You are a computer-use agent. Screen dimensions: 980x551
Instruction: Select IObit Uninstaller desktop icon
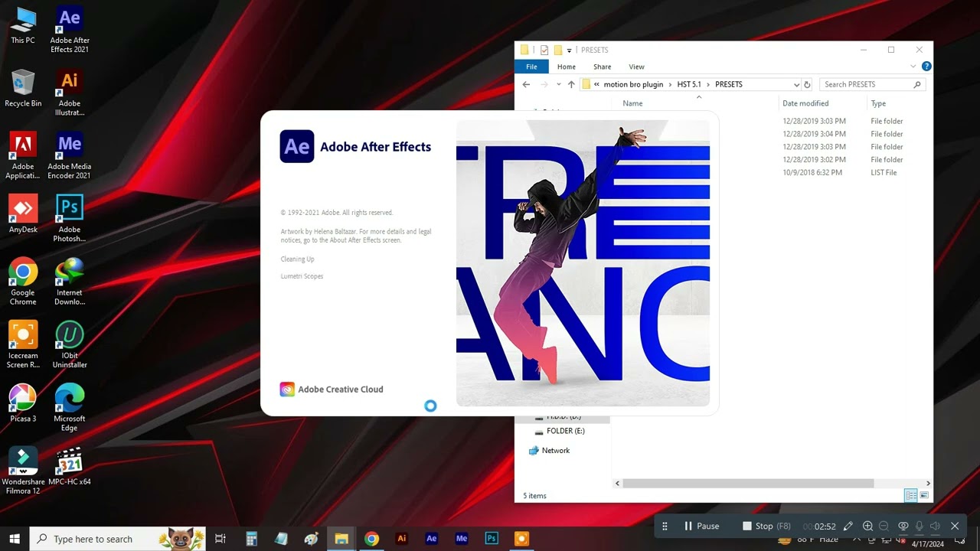click(x=70, y=344)
